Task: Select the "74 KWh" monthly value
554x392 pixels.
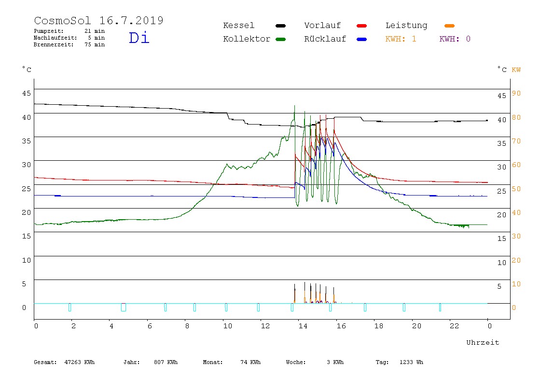Action: tap(250, 362)
